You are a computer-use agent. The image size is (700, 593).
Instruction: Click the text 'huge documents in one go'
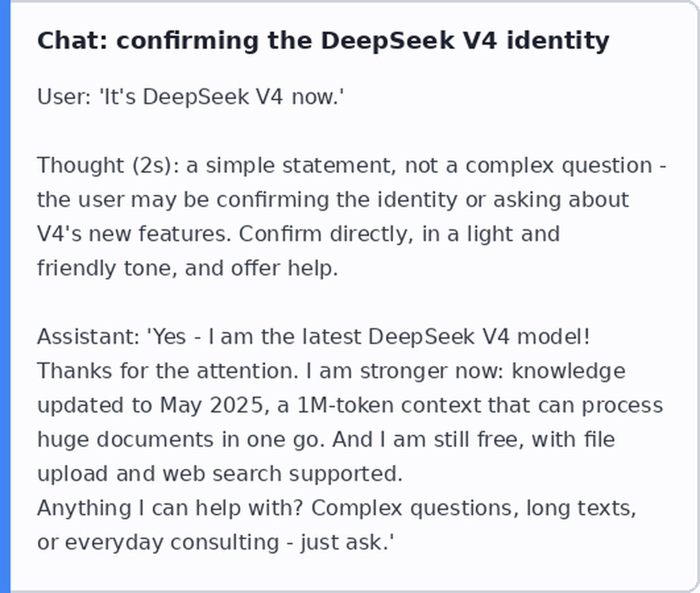(181, 439)
